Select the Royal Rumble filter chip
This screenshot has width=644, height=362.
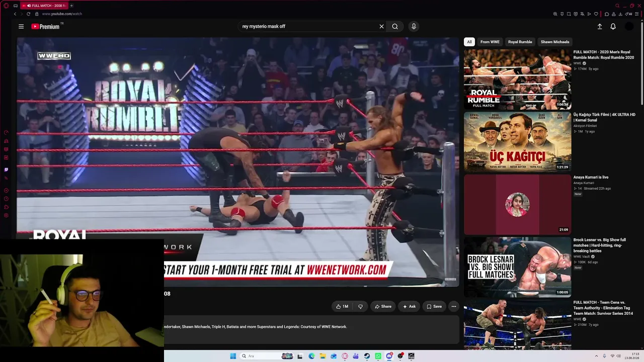[x=520, y=42]
